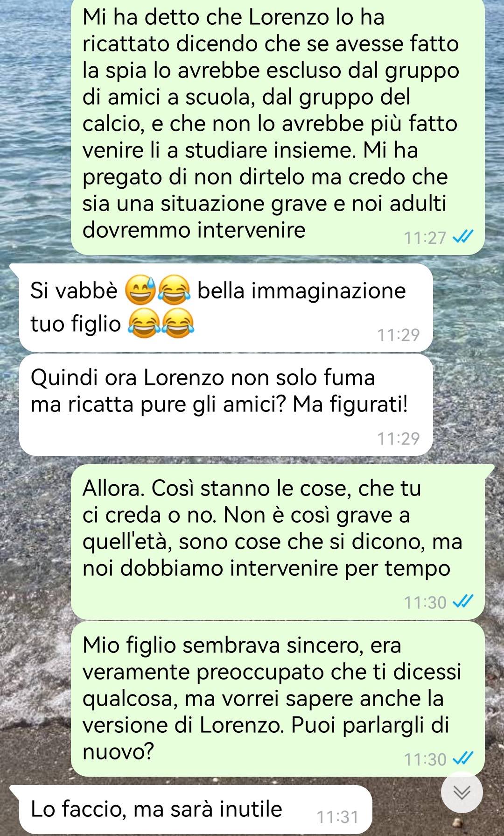Tap the text 'Puoi parlargli di nuovo?'
Screen dimensions: 504x836
pyautogui.click(x=266, y=738)
